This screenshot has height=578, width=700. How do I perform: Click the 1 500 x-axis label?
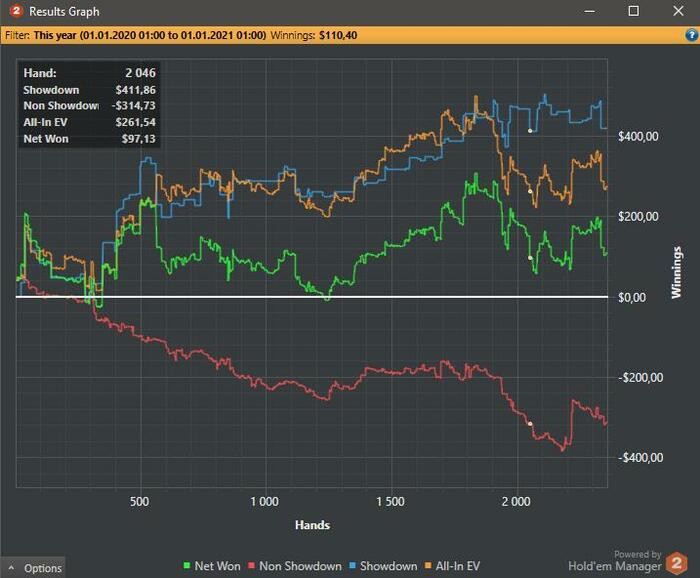(x=390, y=502)
